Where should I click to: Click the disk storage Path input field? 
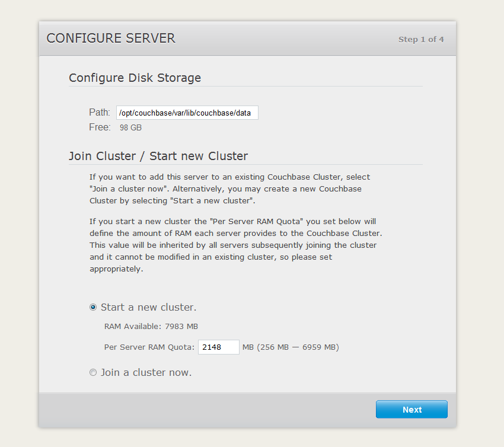187,113
